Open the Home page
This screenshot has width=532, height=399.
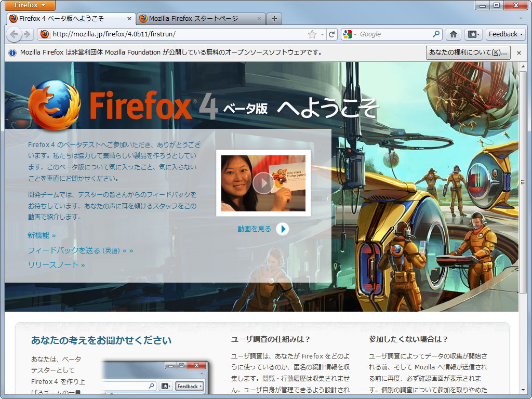pyautogui.click(x=454, y=34)
